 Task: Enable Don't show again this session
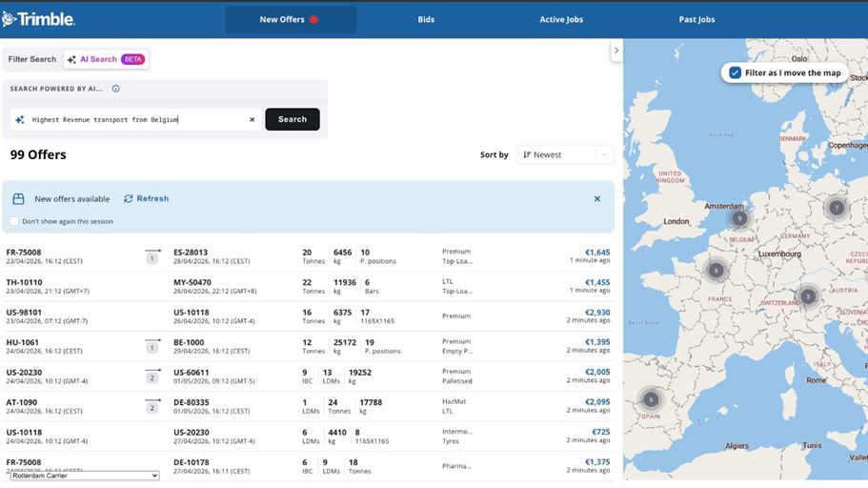(x=14, y=221)
